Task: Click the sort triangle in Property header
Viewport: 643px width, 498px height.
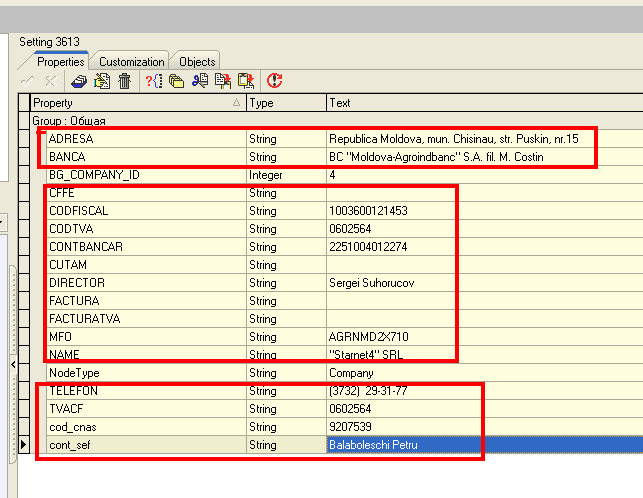Action: point(236,103)
